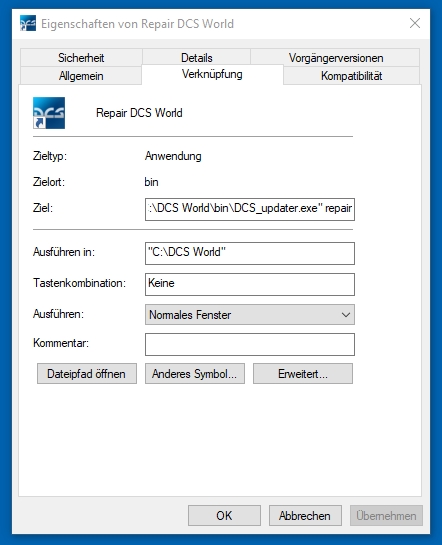Image resolution: width=442 pixels, height=545 pixels.
Task: Click the DCS shortcut icon beside Repair DCS World
Action: tap(49, 113)
